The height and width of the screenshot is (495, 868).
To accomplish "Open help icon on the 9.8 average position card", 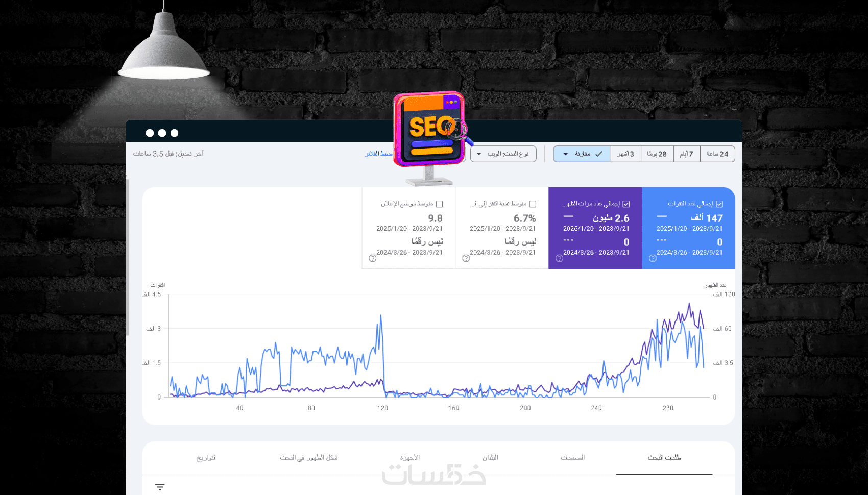I will pos(373,258).
